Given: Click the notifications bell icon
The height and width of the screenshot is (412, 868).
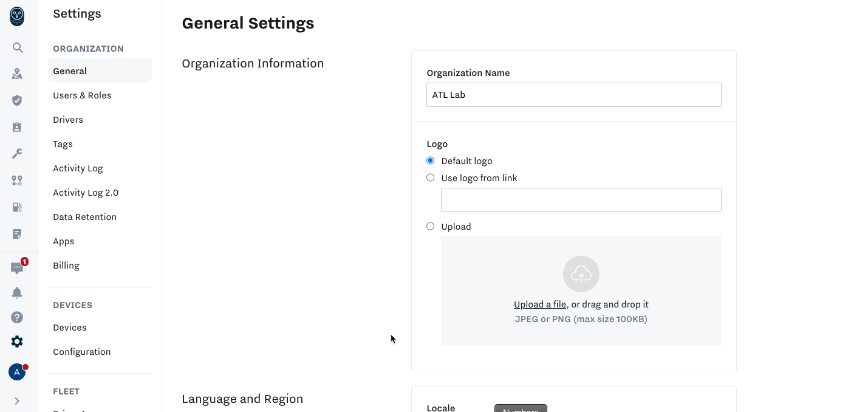Looking at the screenshot, I should (x=17, y=293).
